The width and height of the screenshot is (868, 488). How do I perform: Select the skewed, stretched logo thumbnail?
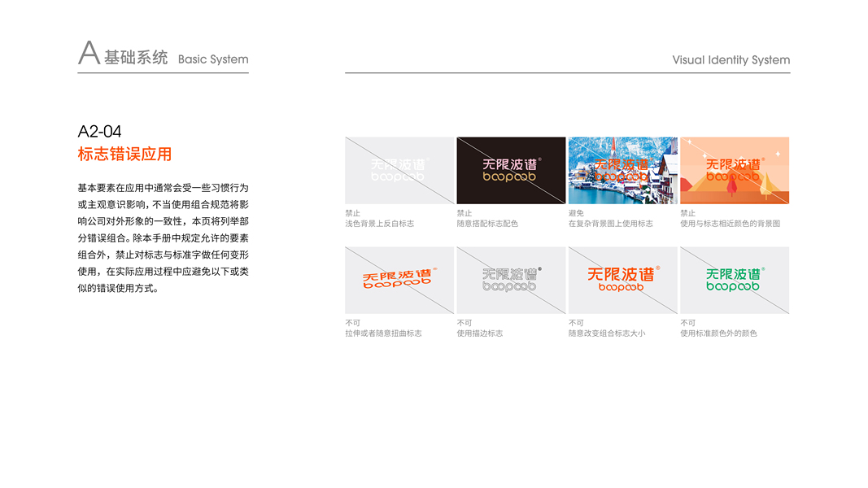coord(399,280)
